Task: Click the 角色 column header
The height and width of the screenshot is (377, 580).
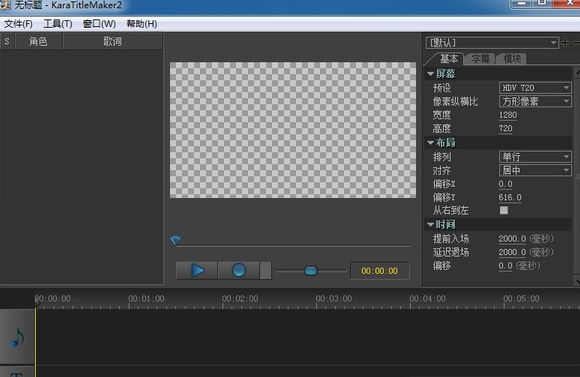Action: (38, 41)
